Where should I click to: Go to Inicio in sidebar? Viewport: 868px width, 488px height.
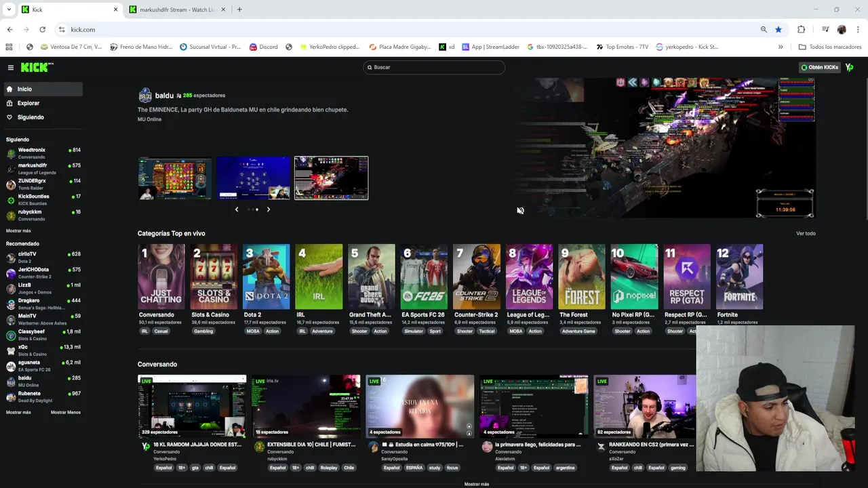42,89
